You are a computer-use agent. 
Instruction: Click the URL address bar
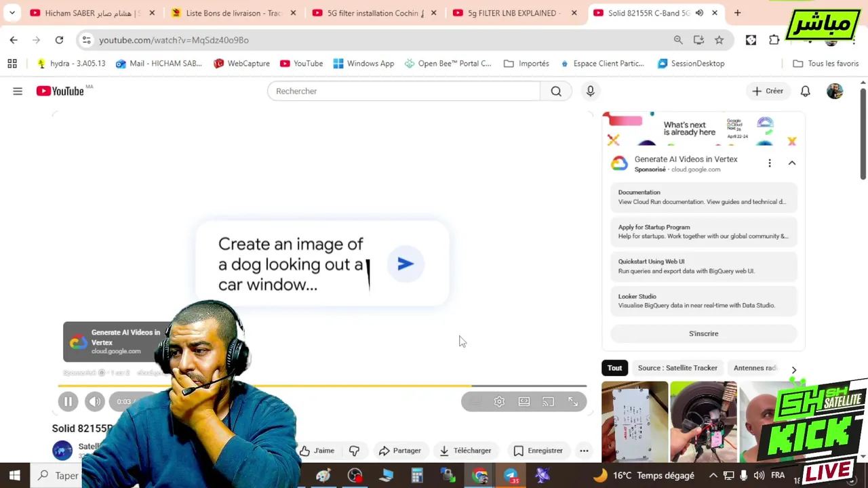click(380, 40)
